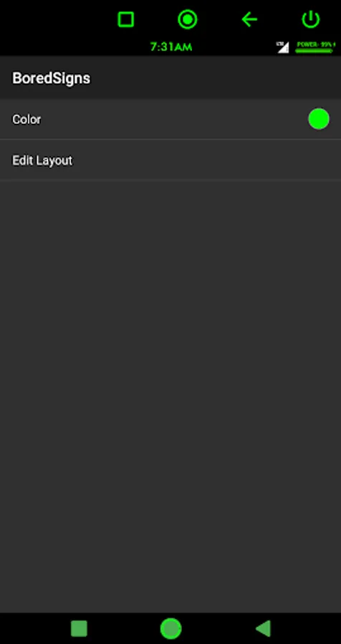Tap the green triangle back navigation button
This screenshot has width=341, height=644.
[x=263, y=628]
